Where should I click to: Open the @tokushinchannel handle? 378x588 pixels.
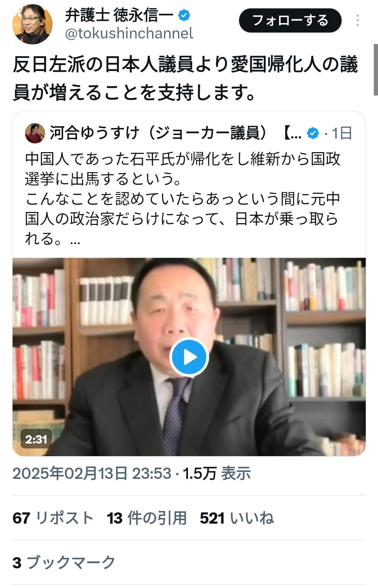129,33
